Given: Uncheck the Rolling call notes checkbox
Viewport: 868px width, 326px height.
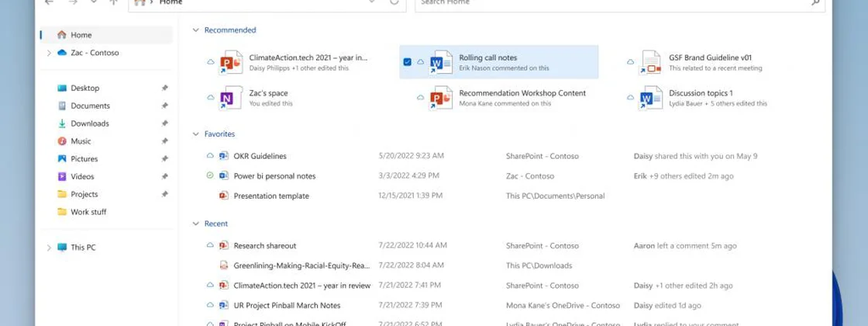Looking at the screenshot, I should [x=408, y=62].
